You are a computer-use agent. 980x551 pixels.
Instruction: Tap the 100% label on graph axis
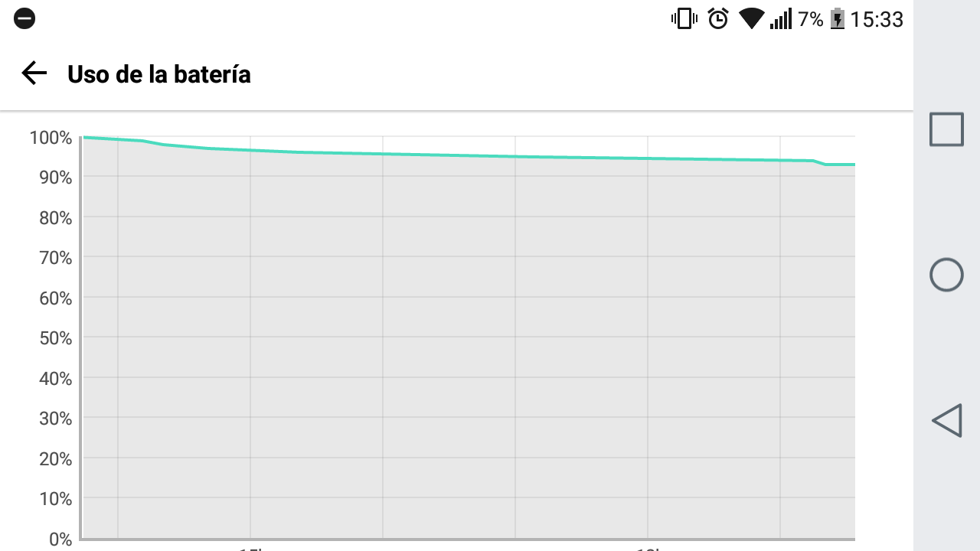click(x=51, y=138)
